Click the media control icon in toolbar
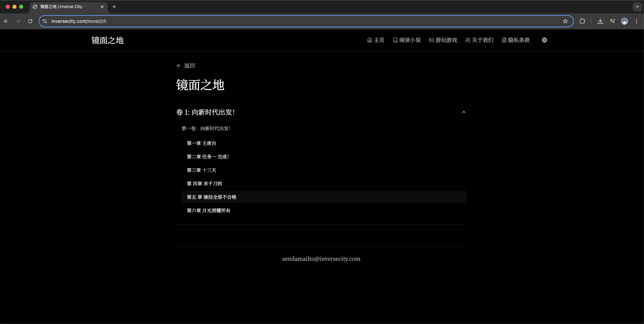Viewport: 644px width, 324px height. [x=612, y=21]
